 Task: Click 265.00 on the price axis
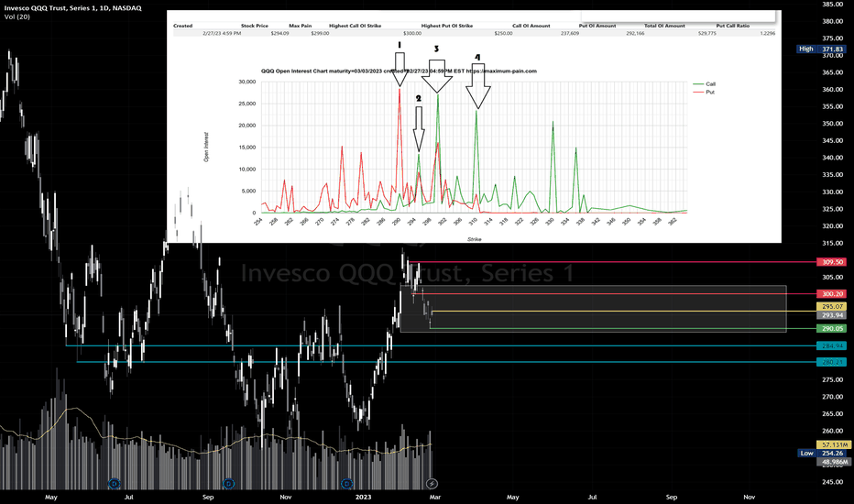[x=833, y=414]
